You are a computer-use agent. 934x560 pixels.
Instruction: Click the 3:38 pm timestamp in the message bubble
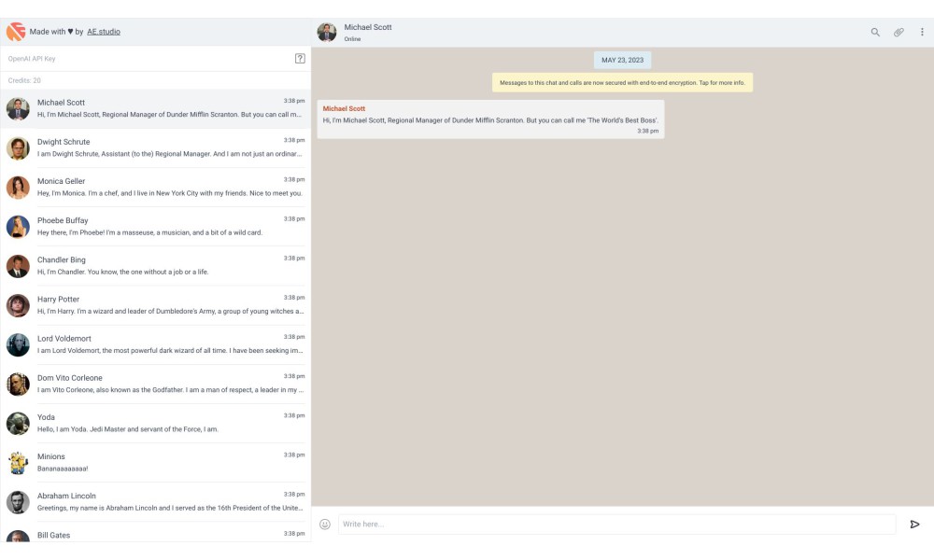(647, 131)
